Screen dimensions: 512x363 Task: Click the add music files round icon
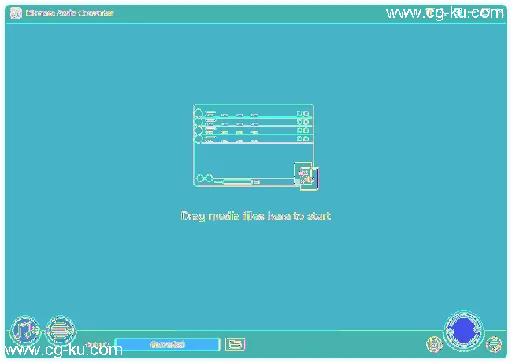pos(25,330)
